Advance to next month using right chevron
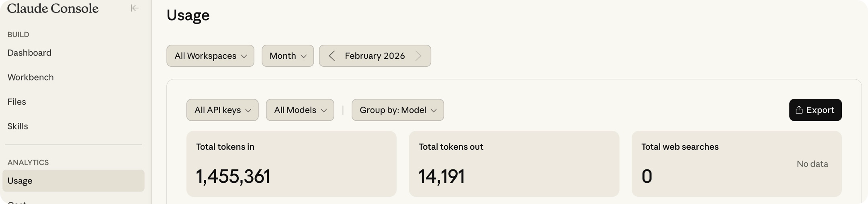The height and width of the screenshot is (204, 868). (418, 56)
